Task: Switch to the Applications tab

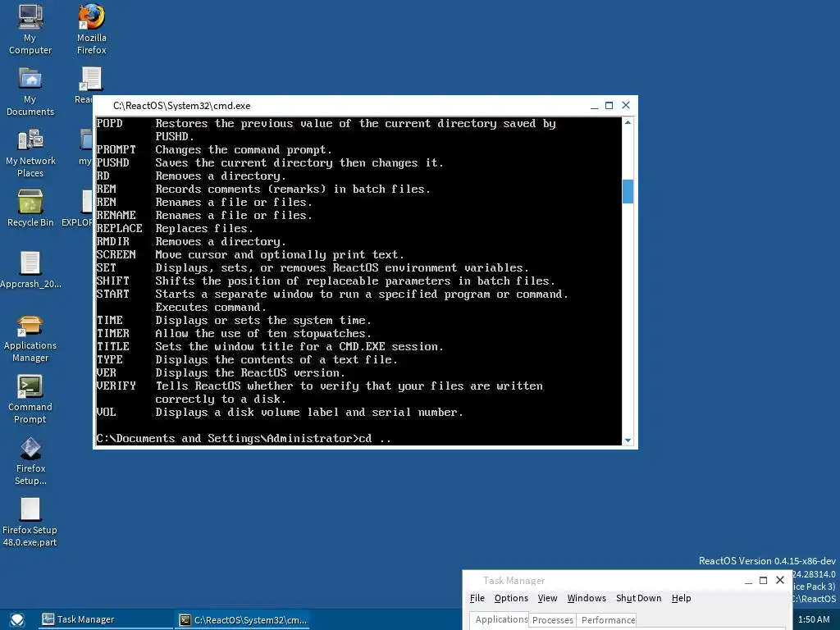Action: click(500, 620)
